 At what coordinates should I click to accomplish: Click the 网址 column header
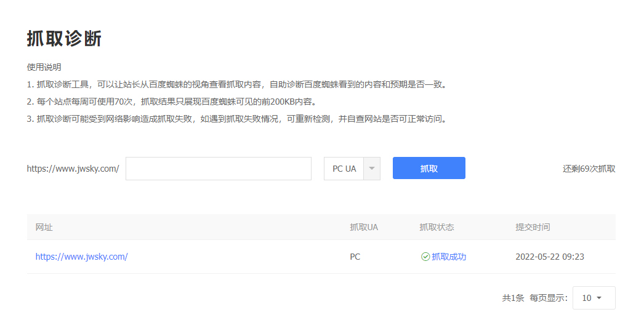[x=44, y=227]
